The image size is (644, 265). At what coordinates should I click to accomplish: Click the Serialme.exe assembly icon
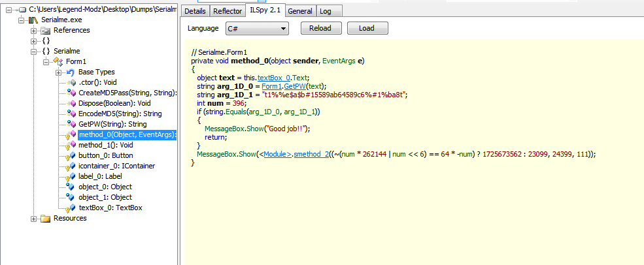point(33,20)
